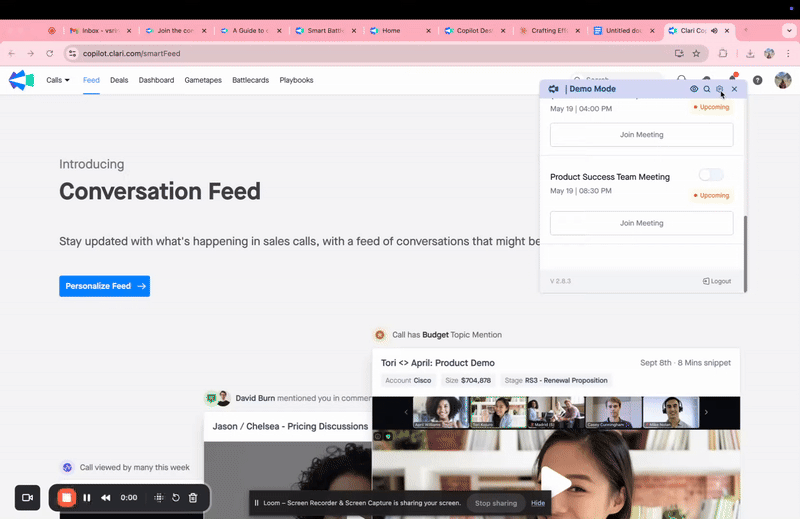Switch to the Inbox Gmail browser tab
800x519 pixels.
pos(100,31)
